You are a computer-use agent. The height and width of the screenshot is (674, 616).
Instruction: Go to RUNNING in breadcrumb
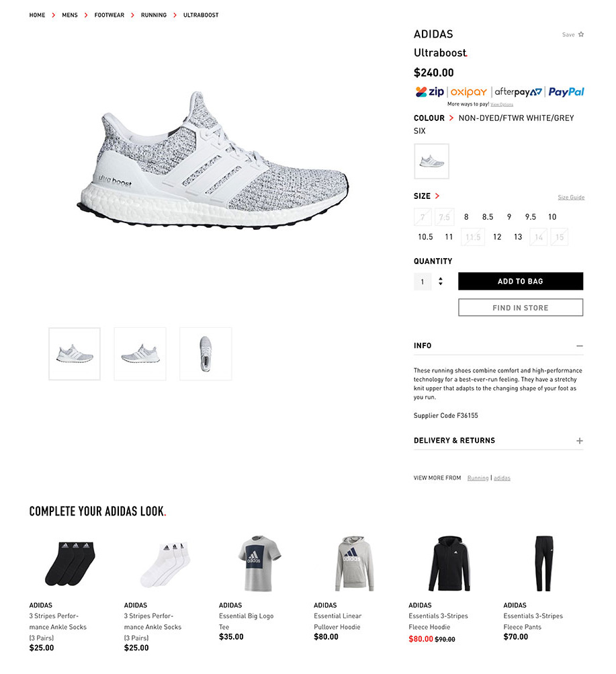pyautogui.click(x=153, y=15)
